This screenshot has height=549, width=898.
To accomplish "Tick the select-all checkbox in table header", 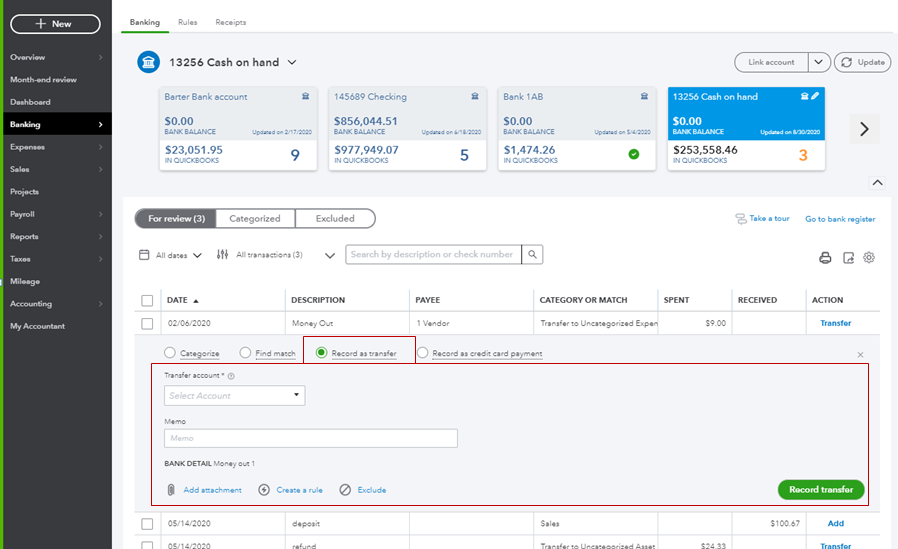I will click(x=147, y=301).
